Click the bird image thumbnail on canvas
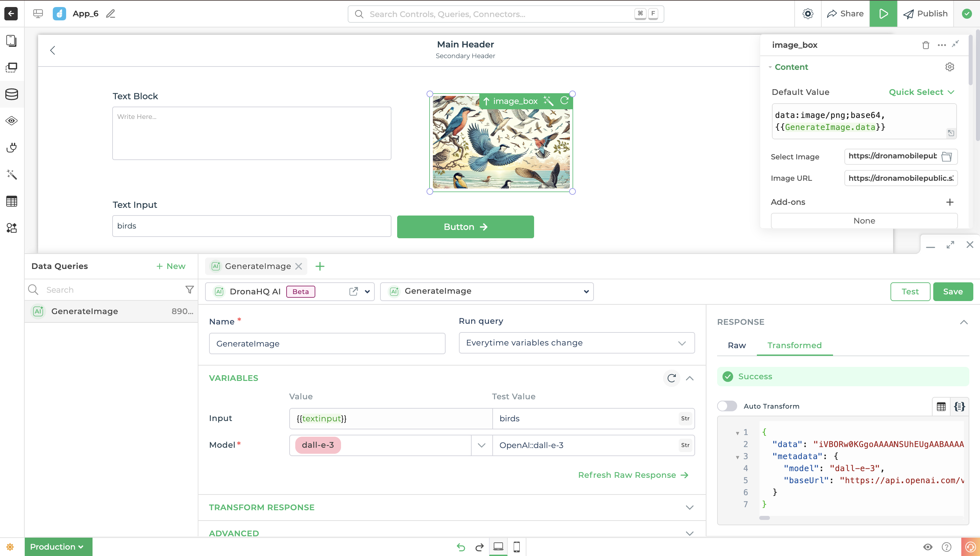This screenshot has width=980, height=556. [x=501, y=142]
